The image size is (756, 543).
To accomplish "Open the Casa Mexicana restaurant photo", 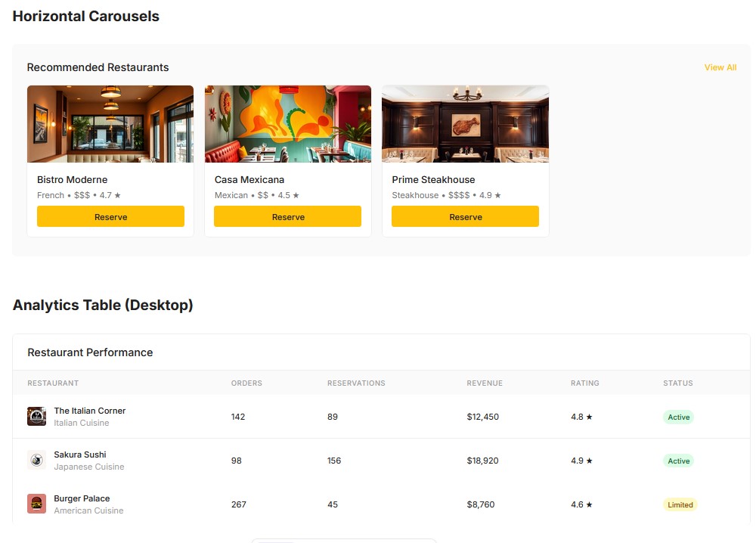I will point(288,124).
